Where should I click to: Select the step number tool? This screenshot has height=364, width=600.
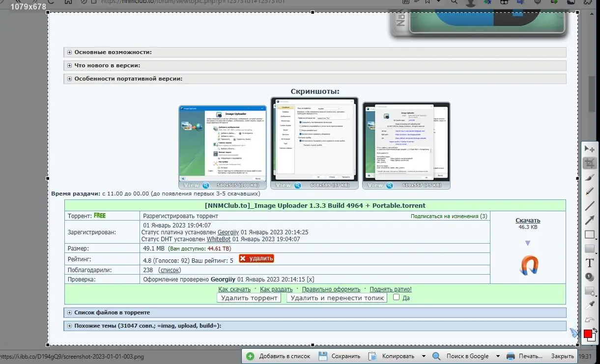pyautogui.click(x=590, y=277)
